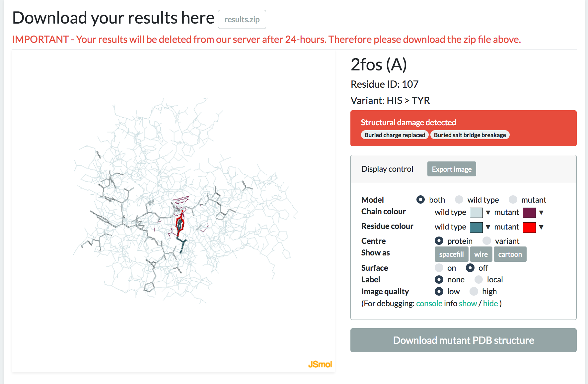Click the red mutant residue colour swatch
The height and width of the screenshot is (384, 588).
coord(529,227)
